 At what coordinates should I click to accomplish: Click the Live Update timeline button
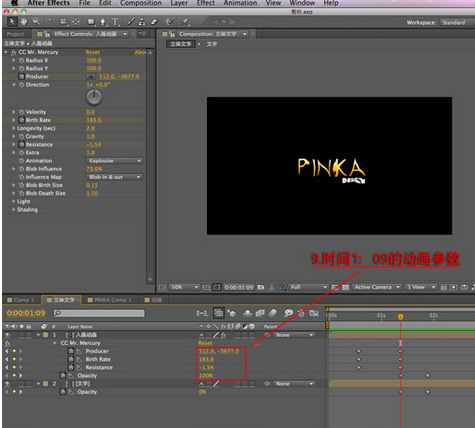[x=219, y=313]
